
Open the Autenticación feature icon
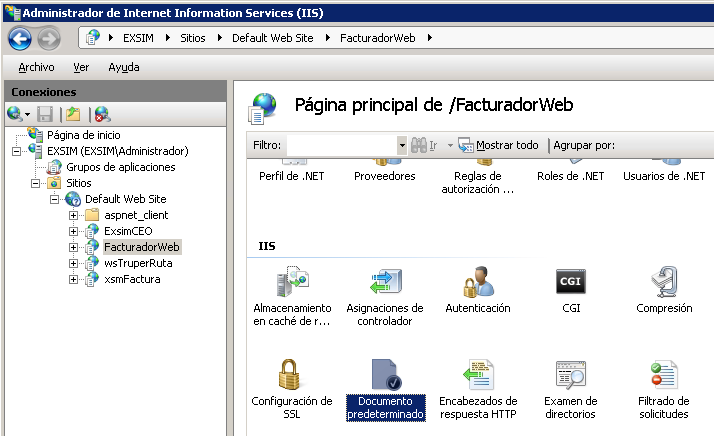point(478,282)
